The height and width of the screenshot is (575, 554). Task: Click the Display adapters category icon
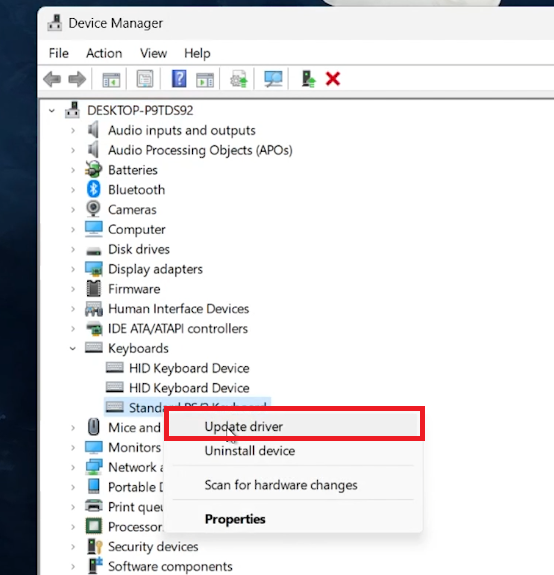tap(94, 269)
